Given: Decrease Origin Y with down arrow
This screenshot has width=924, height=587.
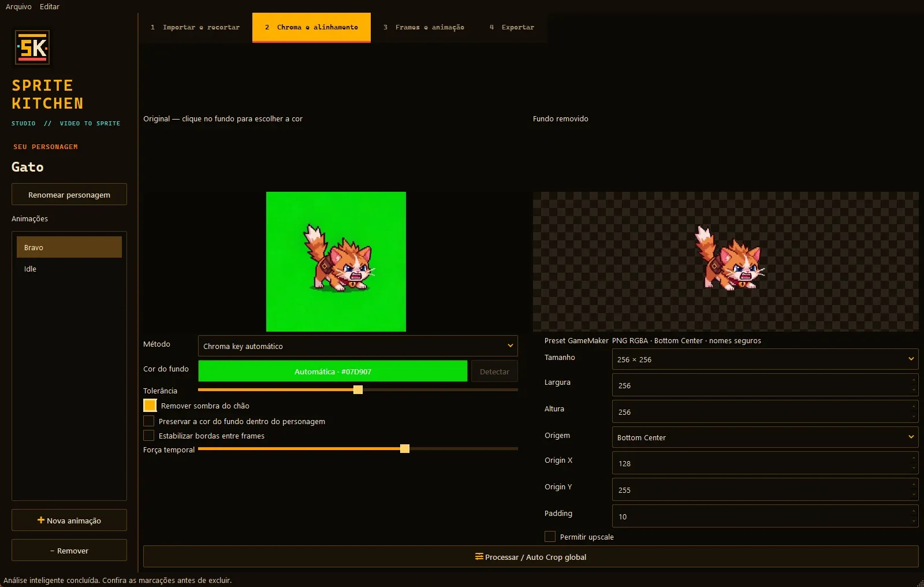Looking at the screenshot, I should tap(914, 495).
